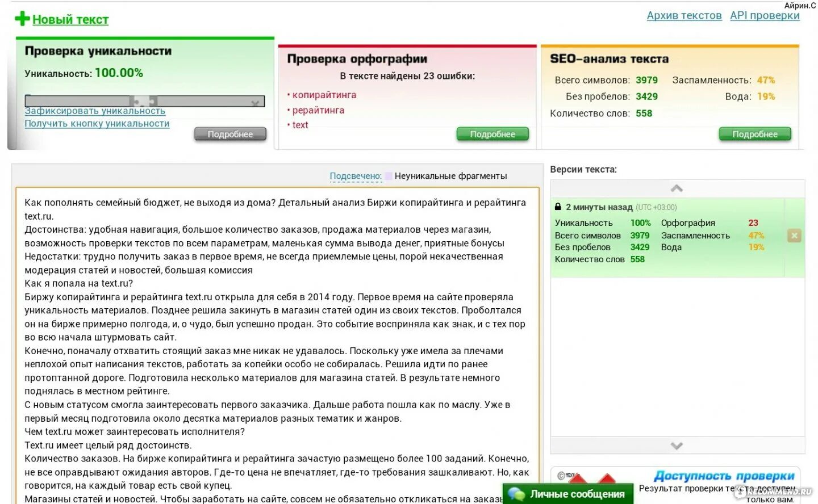Click the Количество слов 558 value in SEO panel
Screen dimensions: 818x504
pos(644,113)
